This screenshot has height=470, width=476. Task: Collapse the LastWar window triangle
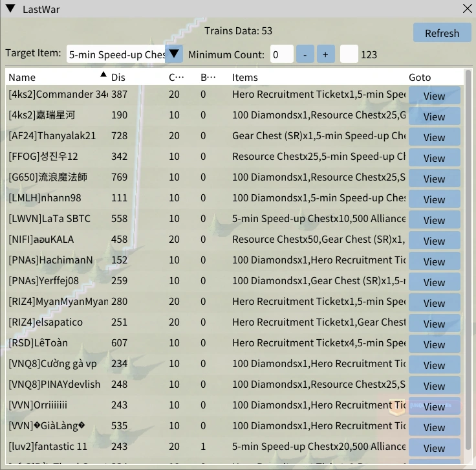[x=10, y=9]
